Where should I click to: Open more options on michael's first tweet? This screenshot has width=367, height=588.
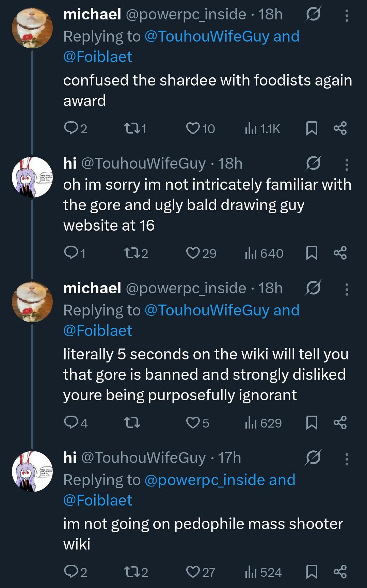tap(347, 16)
